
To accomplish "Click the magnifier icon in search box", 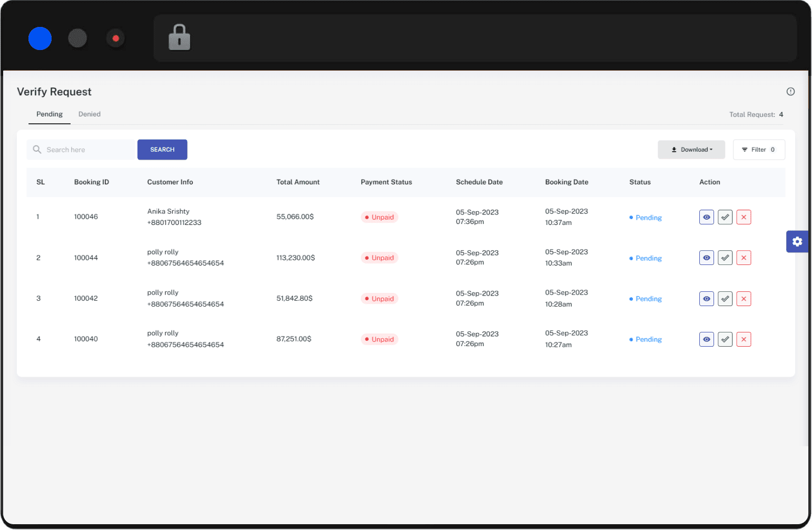I will [x=37, y=150].
